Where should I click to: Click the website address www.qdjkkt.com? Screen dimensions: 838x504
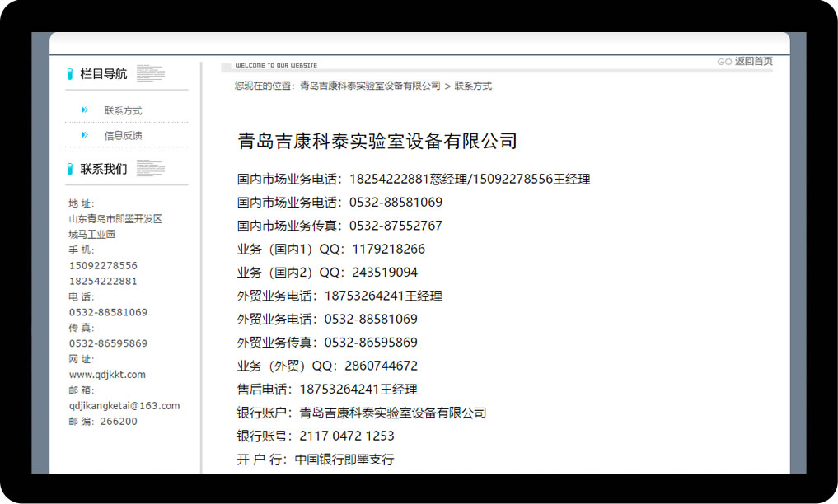107,374
